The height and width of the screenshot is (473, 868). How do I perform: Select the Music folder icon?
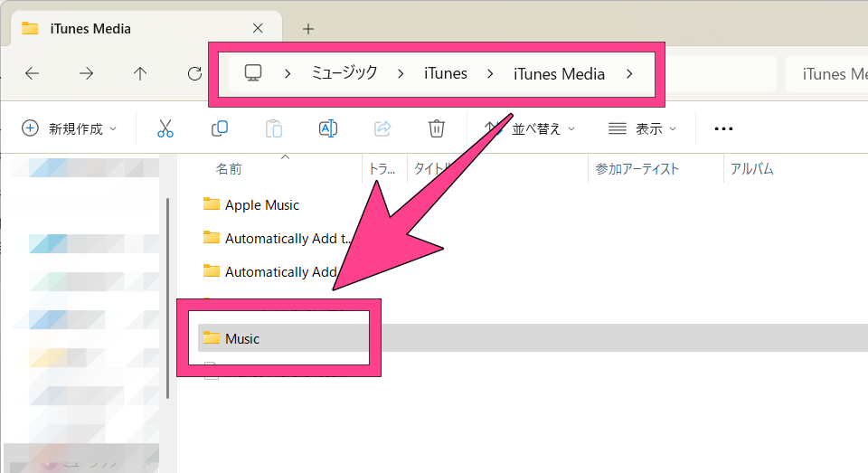(x=211, y=338)
